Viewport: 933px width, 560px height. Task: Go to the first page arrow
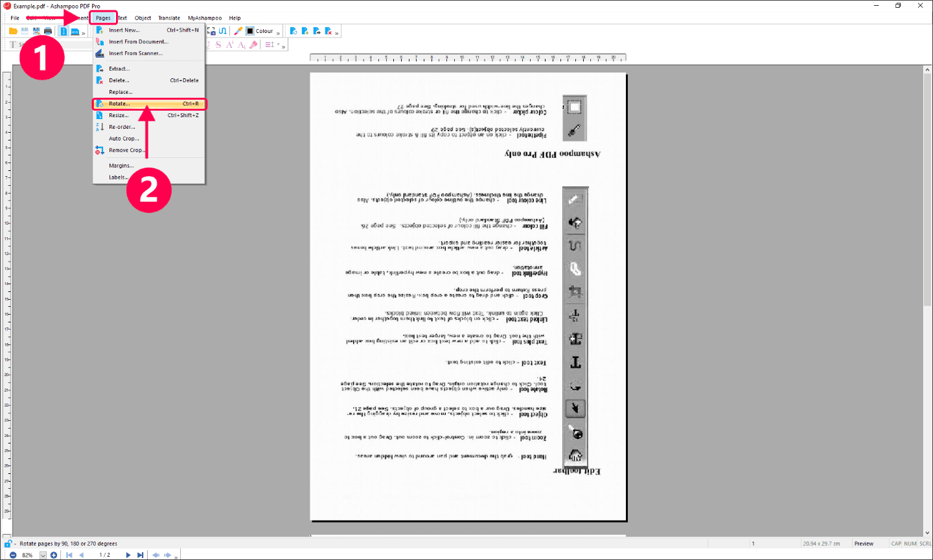pos(69,555)
